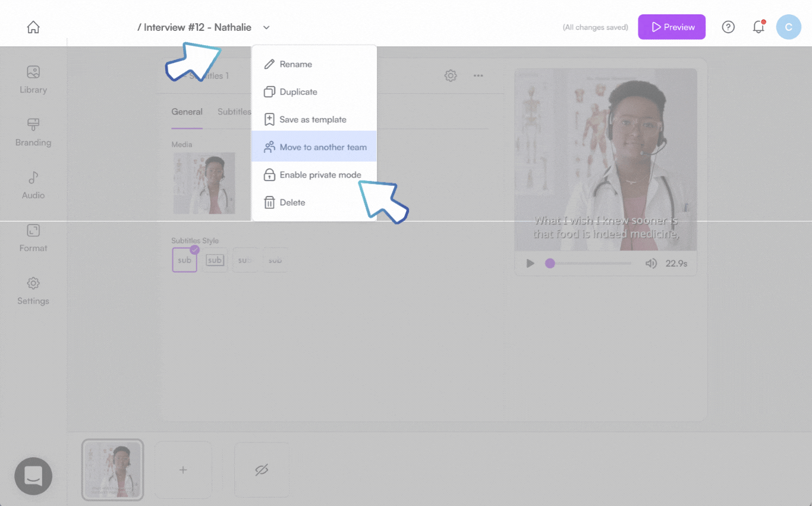Select Save as template
This screenshot has width=812, height=506.
click(314, 119)
